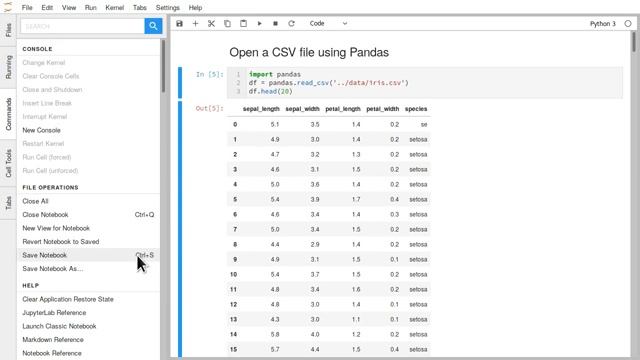
Task: Interrupt the kernel with the stop icon
Action: point(275,24)
